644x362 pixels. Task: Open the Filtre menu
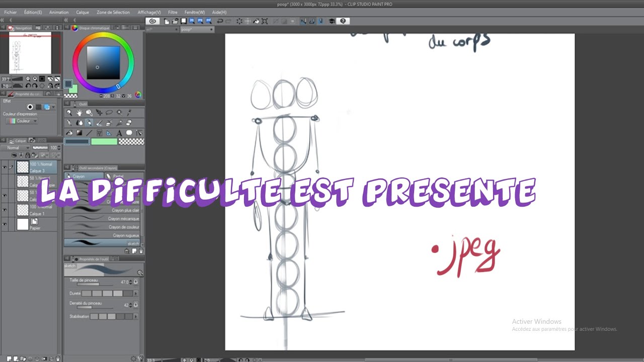tap(173, 12)
